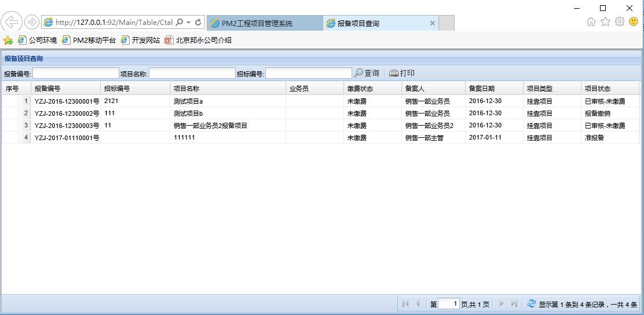The height and width of the screenshot is (315, 644).
Task: Click the previous page arrow
Action: click(x=418, y=303)
